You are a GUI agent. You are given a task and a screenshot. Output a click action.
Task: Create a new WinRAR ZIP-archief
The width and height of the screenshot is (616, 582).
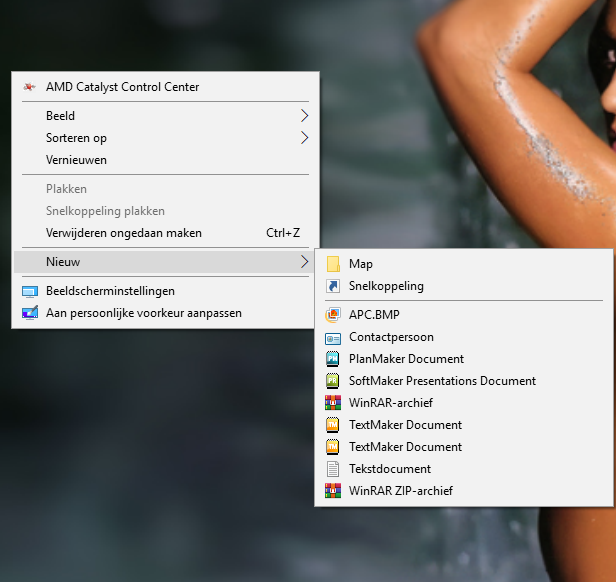[400, 491]
